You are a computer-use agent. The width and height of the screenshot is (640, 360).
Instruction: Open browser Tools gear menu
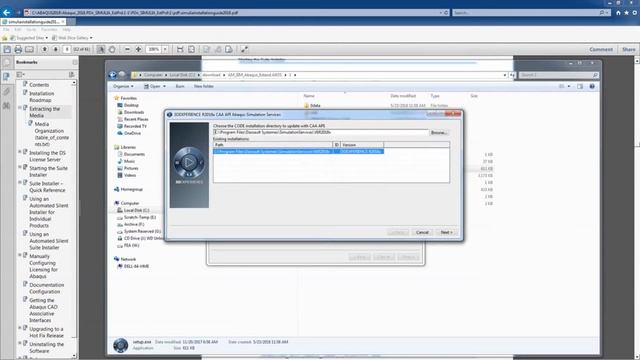634,13
